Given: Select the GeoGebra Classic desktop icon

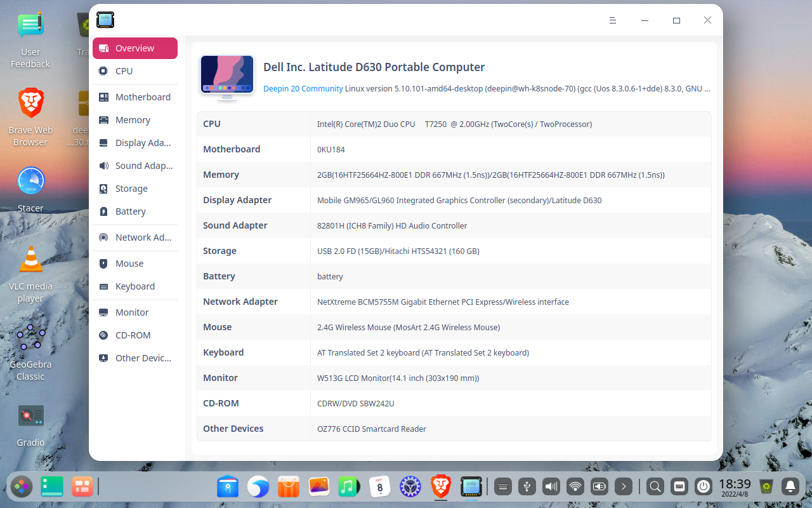Looking at the screenshot, I should (30, 352).
